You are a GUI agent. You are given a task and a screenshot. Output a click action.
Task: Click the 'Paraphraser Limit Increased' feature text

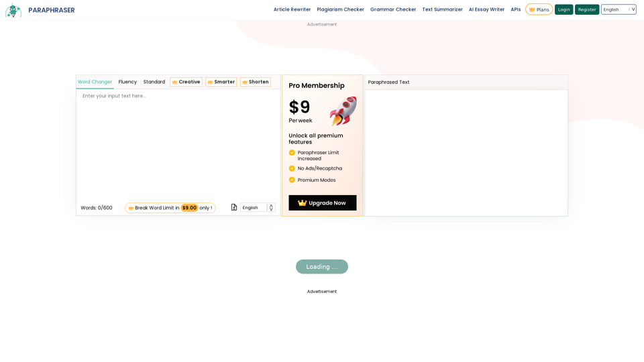pos(318,156)
